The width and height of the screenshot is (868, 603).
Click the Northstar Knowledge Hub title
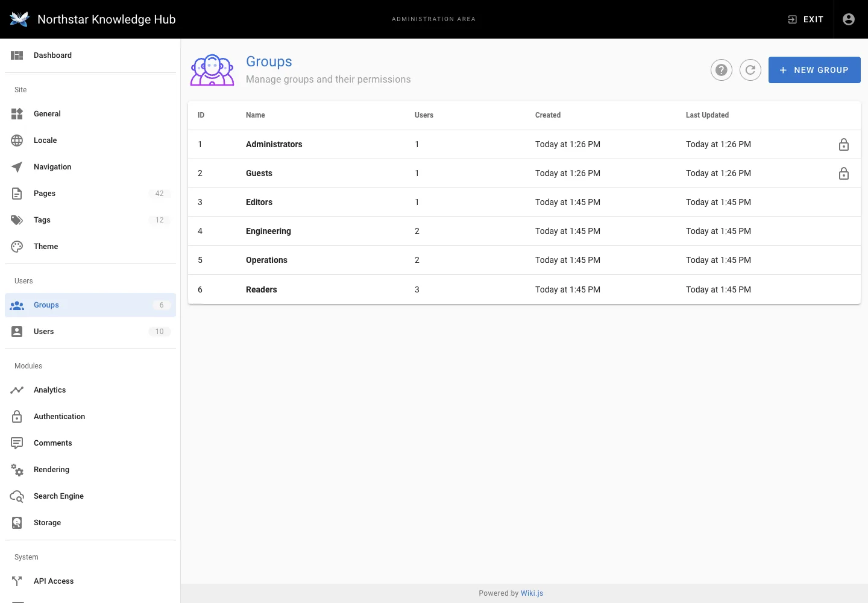pos(107,19)
